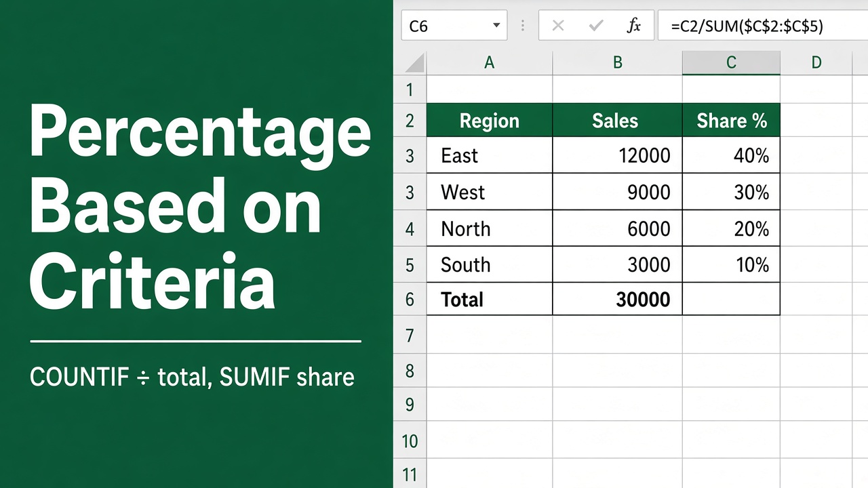The width and height of the screenshot is (868, 488).
Task: Click the Share % header cell
Action: pos(731,121)
